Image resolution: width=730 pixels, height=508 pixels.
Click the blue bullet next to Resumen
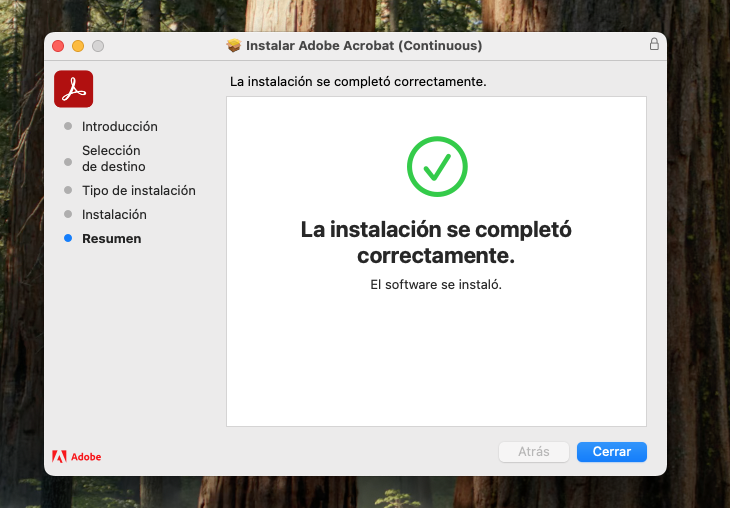point(68,238)
